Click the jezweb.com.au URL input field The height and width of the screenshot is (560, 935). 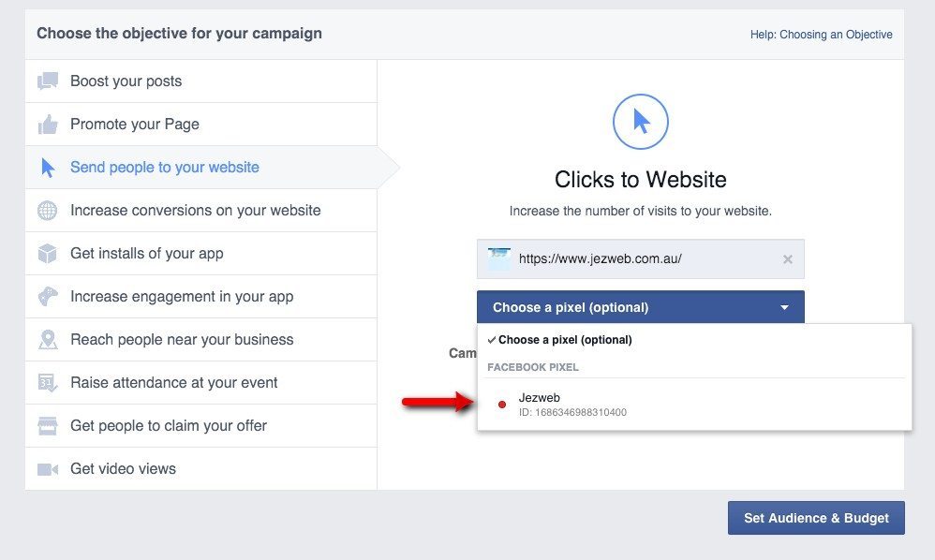637,259
